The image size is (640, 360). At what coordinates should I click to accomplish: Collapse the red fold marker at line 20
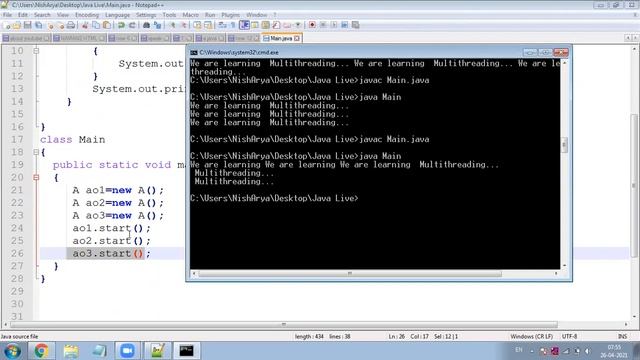pos(36,178)
